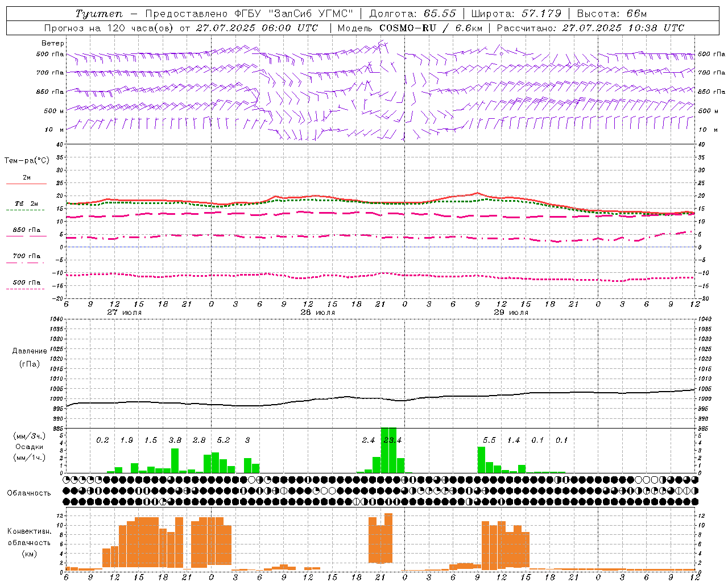Viewport: 728px width, 582px height.
Task: Click the "2м" temperature legend entry
Action: 27,177
